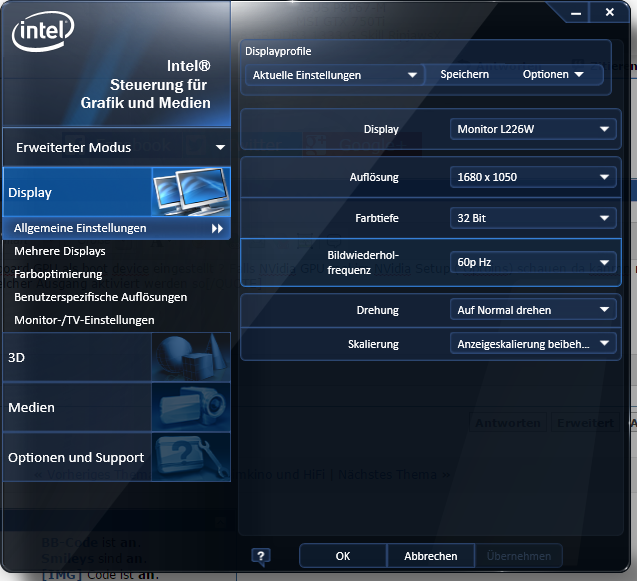Open Benutzerspezifische Auflösungen settings
Screen dimensions: 637x581
[x=100, y=297]
